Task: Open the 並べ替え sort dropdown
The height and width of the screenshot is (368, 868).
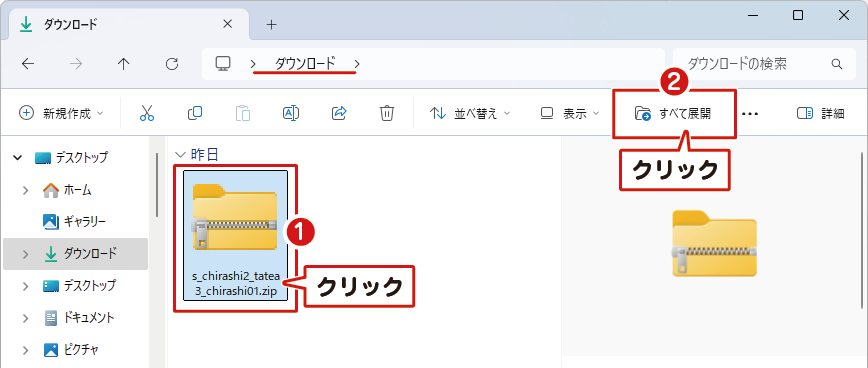Action: coord(470,113)
